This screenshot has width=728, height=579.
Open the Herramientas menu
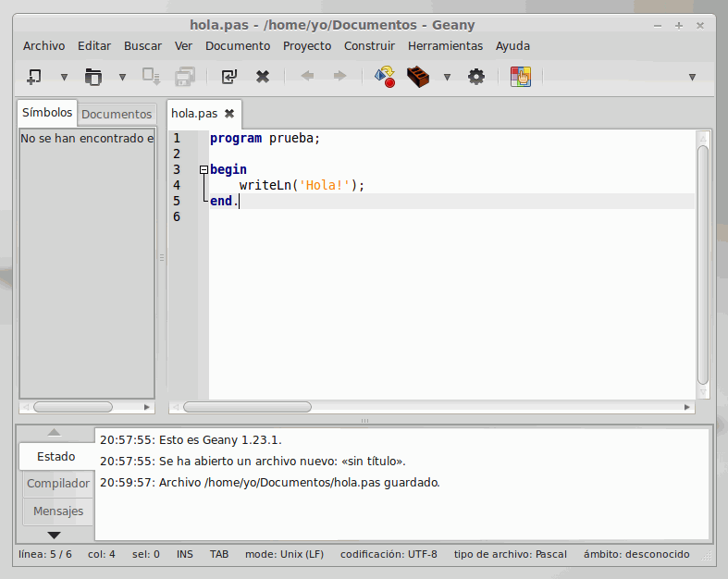pyautogui.click(x=445, y=45)
